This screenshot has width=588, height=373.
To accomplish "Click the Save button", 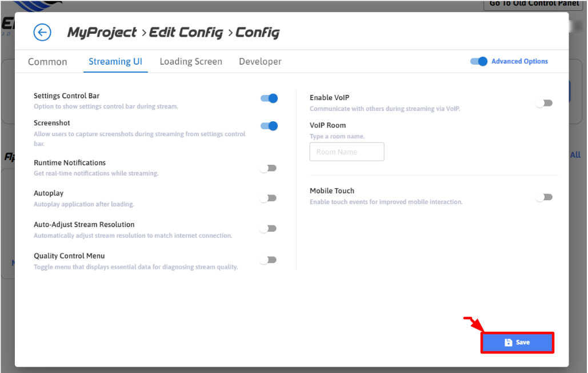I will [x=517, y=342].
